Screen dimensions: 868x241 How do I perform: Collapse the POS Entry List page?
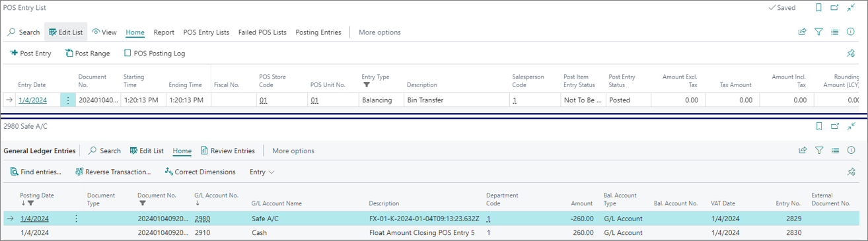(851, 8)
